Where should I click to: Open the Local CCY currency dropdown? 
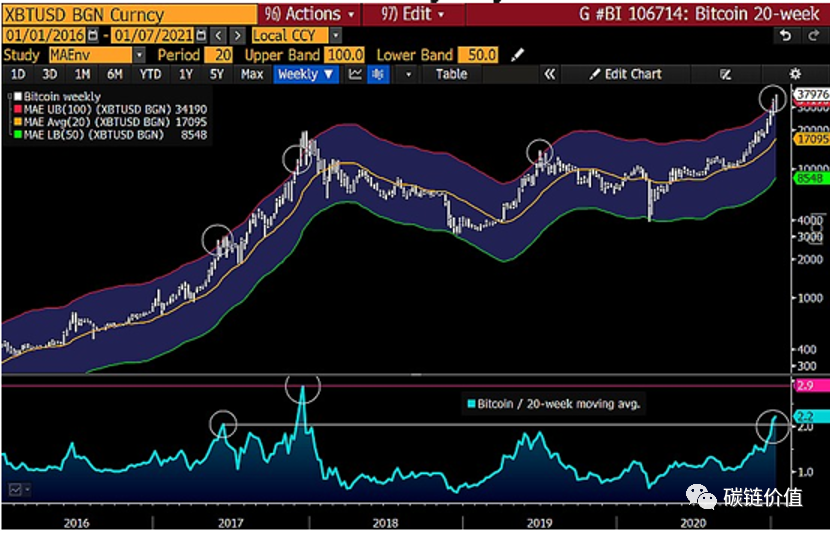[335, 35]
